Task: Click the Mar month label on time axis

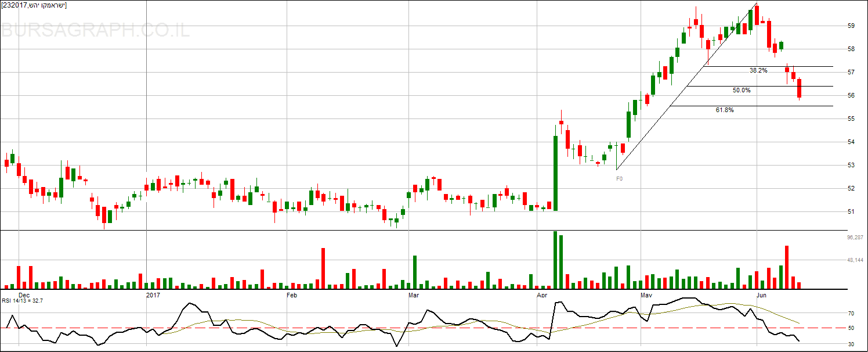Action: point(414,295)
